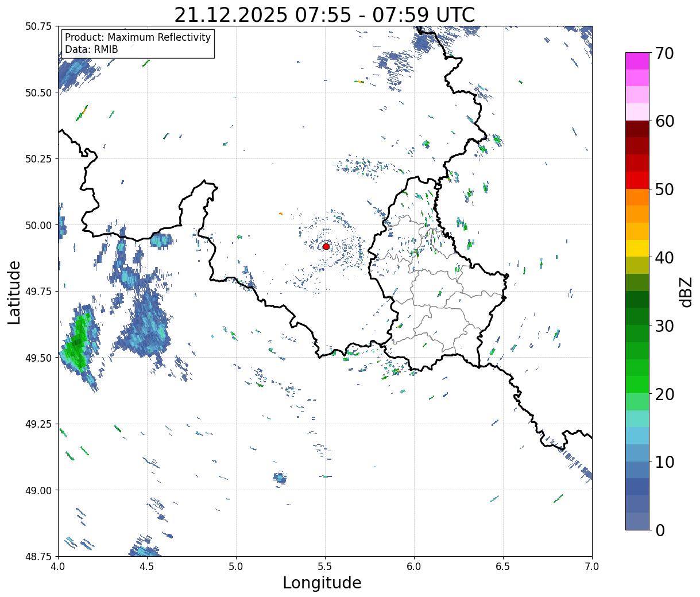
Task: Click the 6.0 longitude tick label
Action: (414, 567)
